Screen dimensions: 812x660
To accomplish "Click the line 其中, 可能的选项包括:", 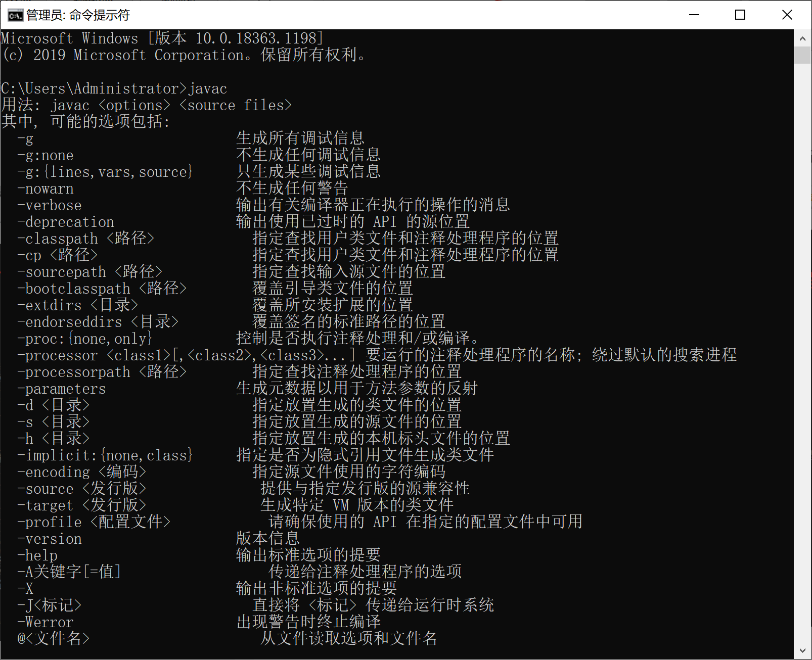I will point(86,122).
